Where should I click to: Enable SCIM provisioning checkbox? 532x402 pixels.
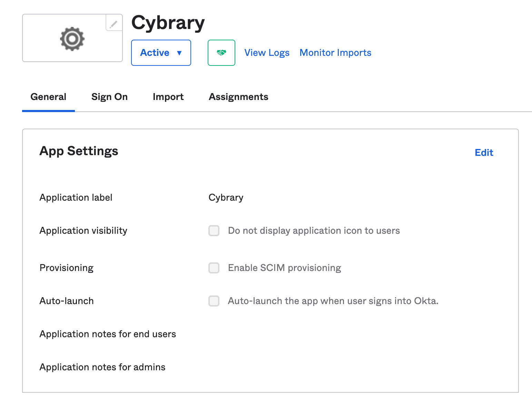[214, 268]
